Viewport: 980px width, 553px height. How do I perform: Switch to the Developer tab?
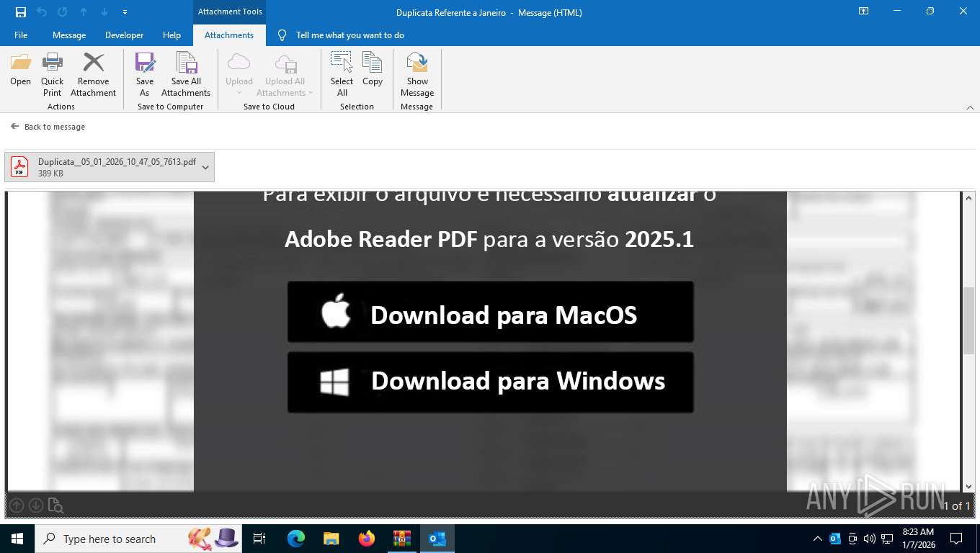124,35
